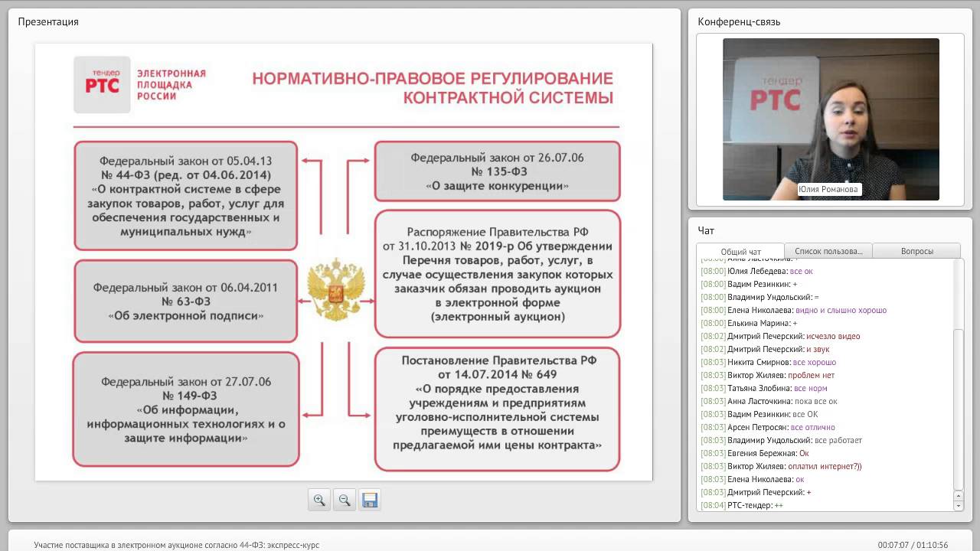Click the elapsed time 00:07:07 / 01:10:56
The image size is (980, 551).
point(913,545)
